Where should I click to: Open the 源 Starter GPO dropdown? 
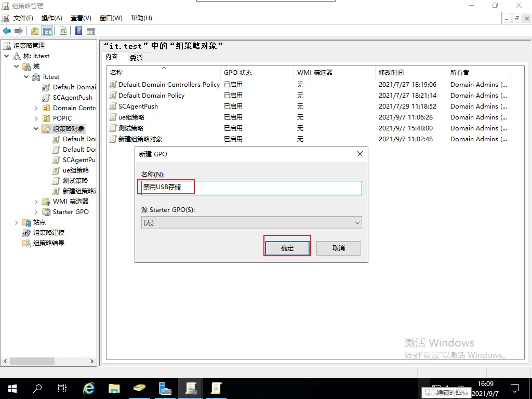point(251,223)
